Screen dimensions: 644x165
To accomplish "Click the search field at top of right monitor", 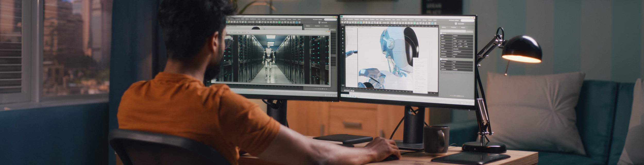I will (x=467, y=20).
